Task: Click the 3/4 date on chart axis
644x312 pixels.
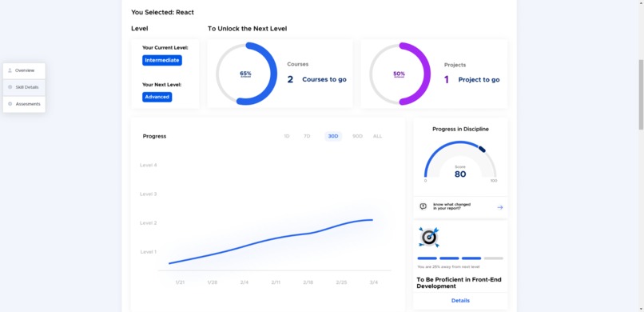Action: 373,282
